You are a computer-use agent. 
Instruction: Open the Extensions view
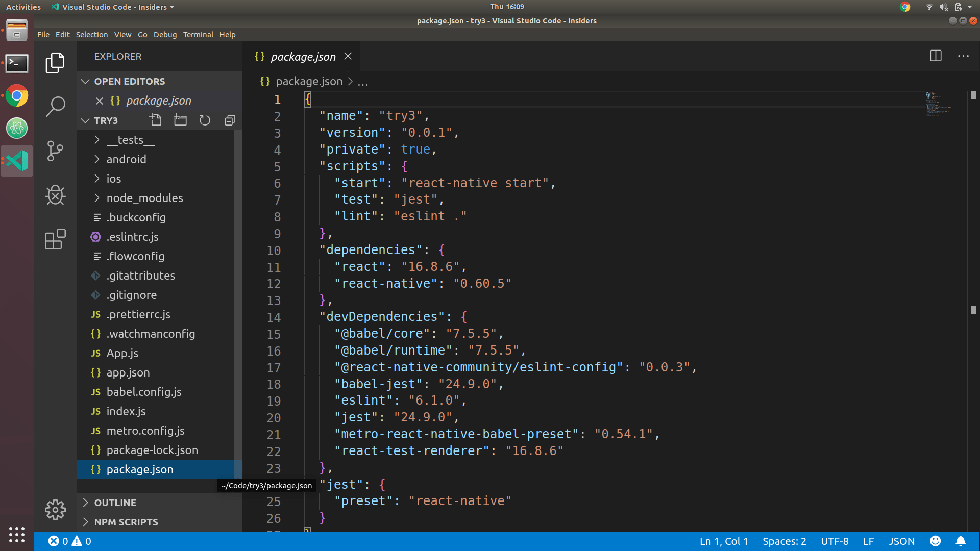pos(55,239)
